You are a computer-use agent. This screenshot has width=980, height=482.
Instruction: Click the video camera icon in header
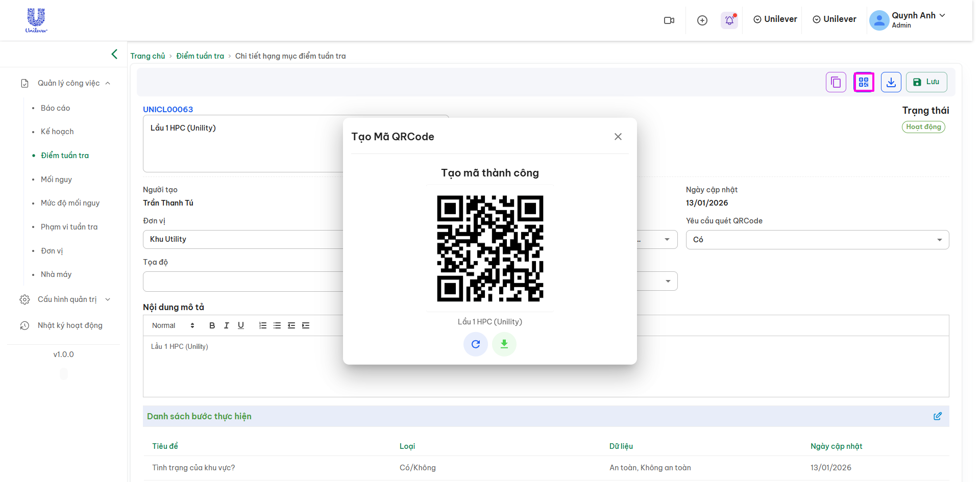tap(669, 20)
